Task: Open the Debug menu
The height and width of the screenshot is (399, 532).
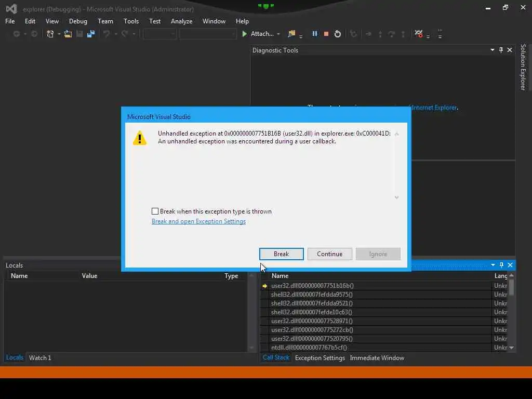Action: 78,21
